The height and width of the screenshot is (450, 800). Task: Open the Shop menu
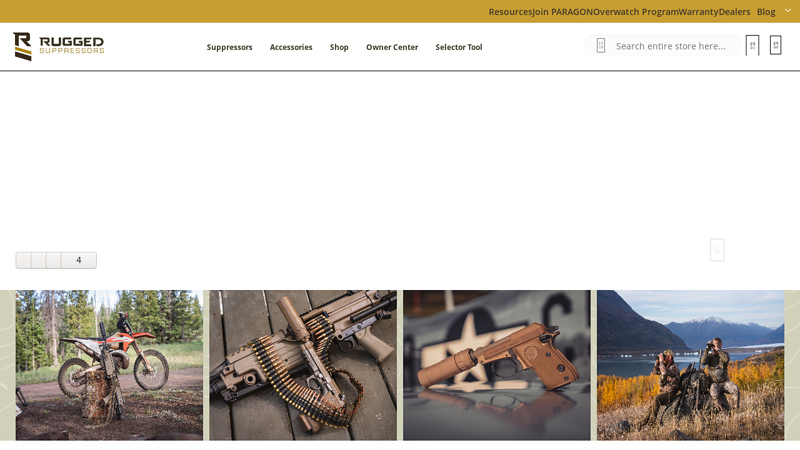pyautogui.click(x=339, y=47)
